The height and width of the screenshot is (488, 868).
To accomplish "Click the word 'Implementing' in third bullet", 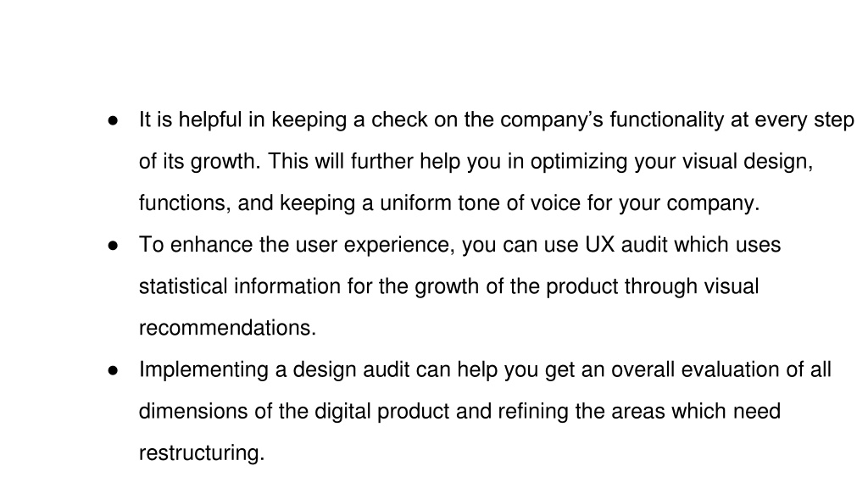I will point(203,369).
